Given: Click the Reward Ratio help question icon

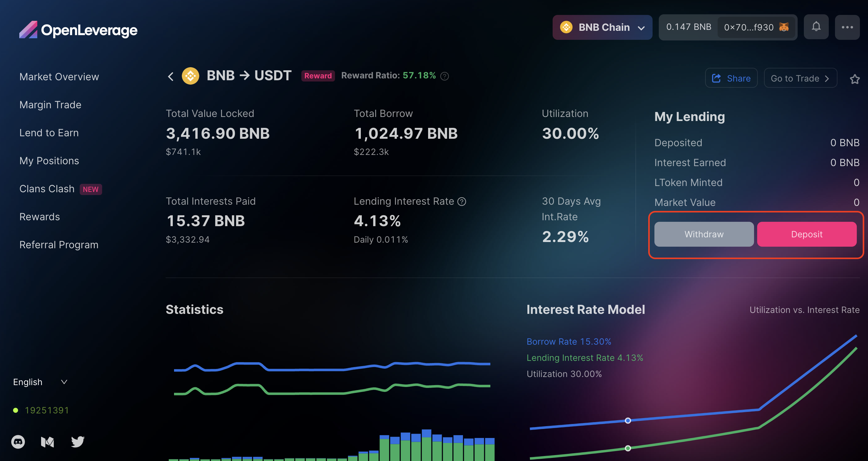Looking at the screenshot, I should click(445, 77).
